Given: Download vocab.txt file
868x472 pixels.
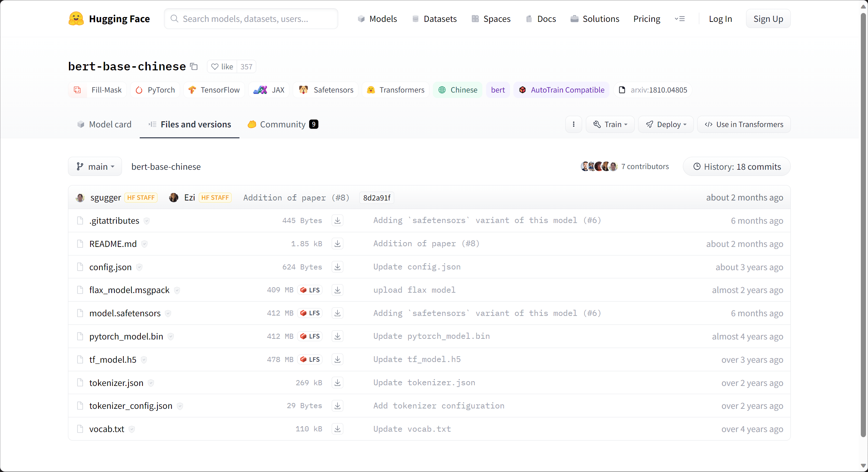Looking at the screenshot, I should click(x=337, y=429).
